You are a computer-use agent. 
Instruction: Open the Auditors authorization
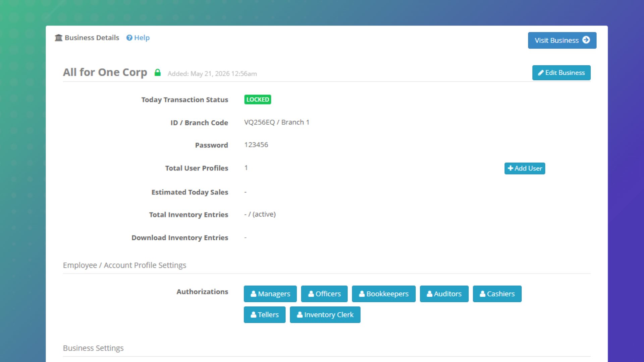tap(444, 294)
